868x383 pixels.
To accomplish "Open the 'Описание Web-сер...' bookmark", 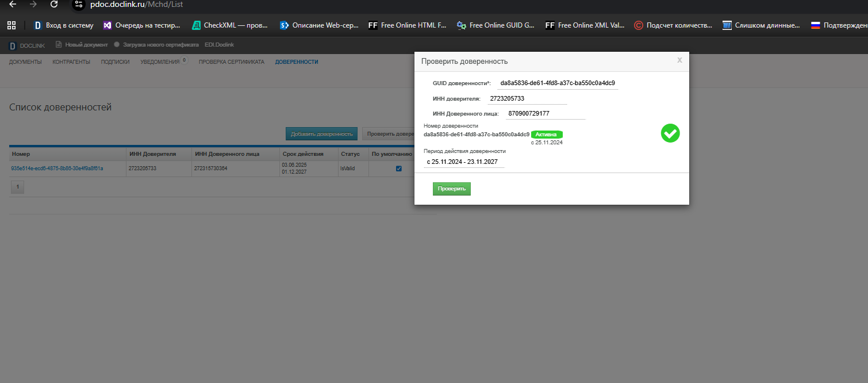I will point(319,25).
